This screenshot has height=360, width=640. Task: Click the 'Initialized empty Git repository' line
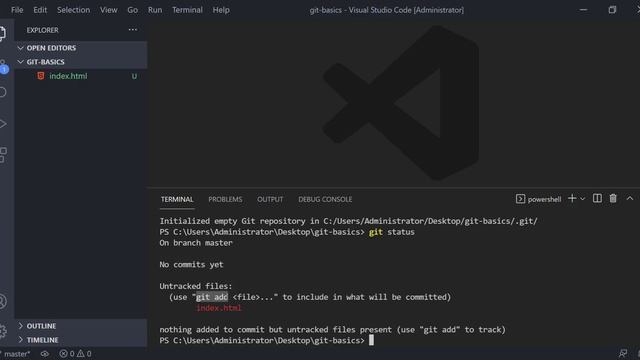[349, 221]
